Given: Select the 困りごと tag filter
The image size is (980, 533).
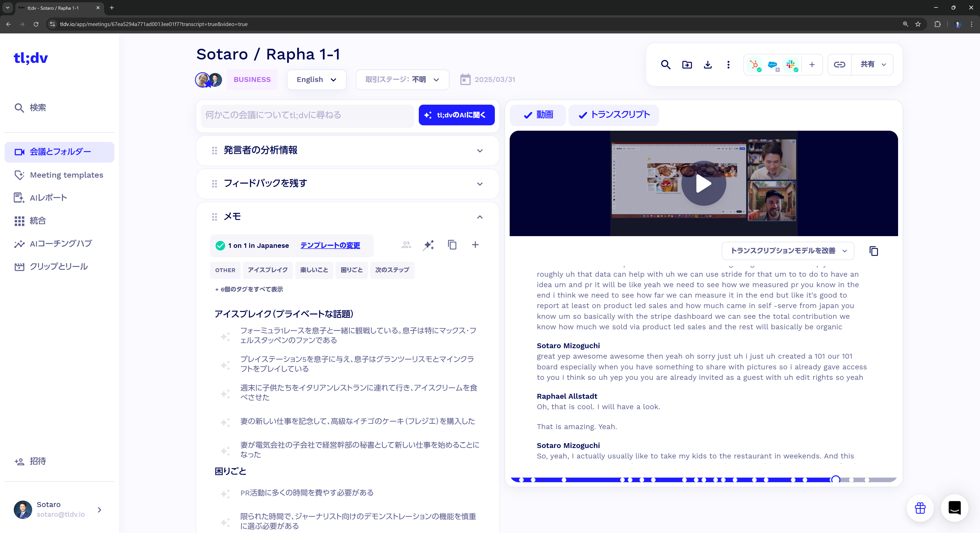Looking at the screenshot, I should tap(351, 270).
